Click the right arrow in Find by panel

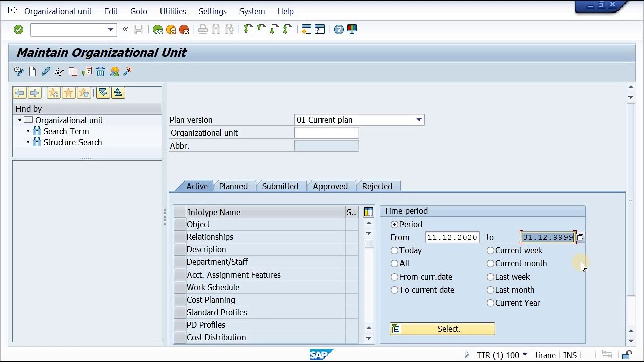point(34,93)
